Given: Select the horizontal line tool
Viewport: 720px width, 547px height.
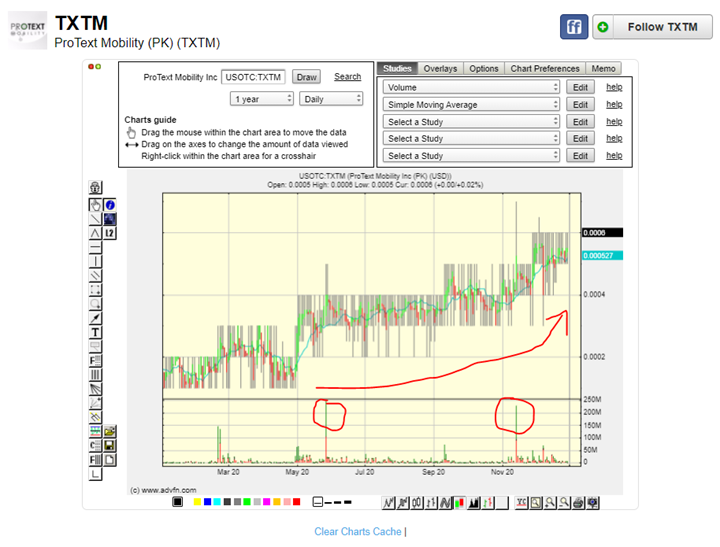Looking at the screenshot, I should pyautogui.click(x=95, y=248).
